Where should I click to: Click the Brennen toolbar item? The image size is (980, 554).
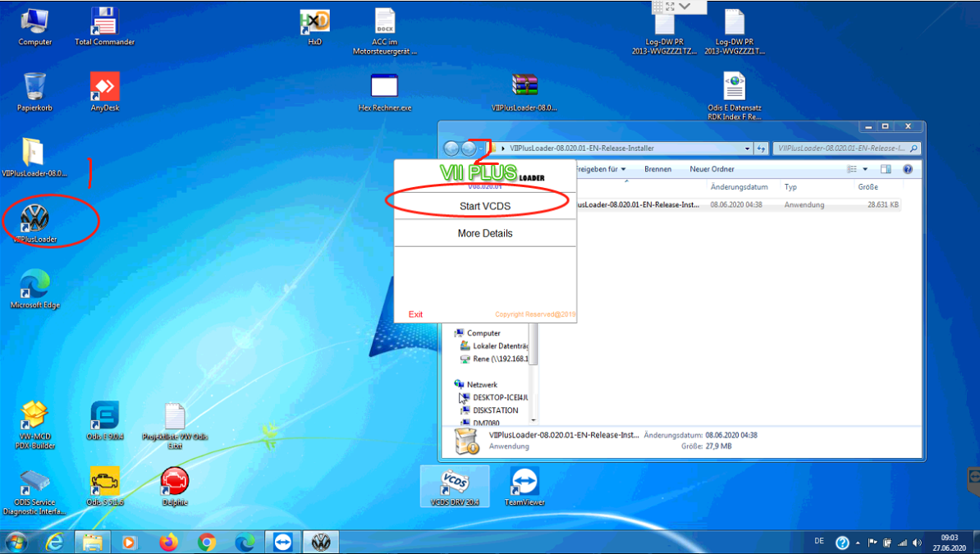click(657, 169)
